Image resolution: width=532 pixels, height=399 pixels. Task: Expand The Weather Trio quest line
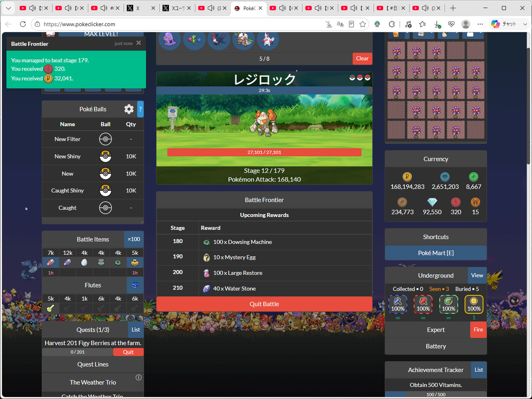click(x=93, y=382)
